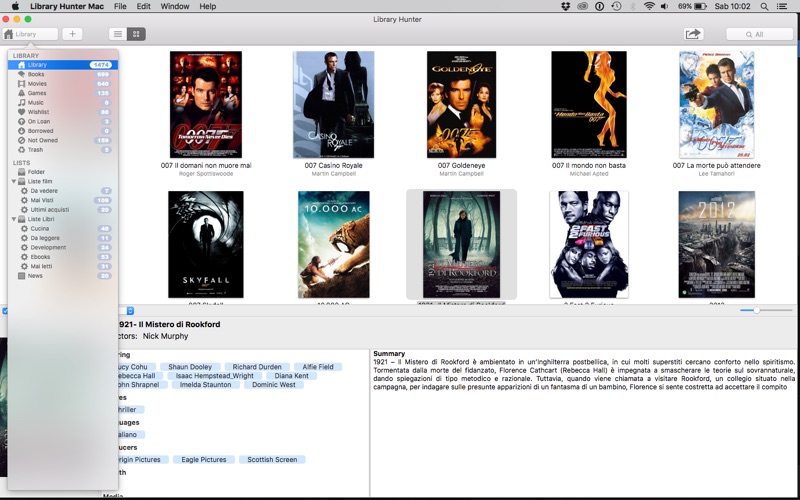Open the Borrowed list icon
Viewport: 800px width, 500px height.
click(x=21, y=131)
